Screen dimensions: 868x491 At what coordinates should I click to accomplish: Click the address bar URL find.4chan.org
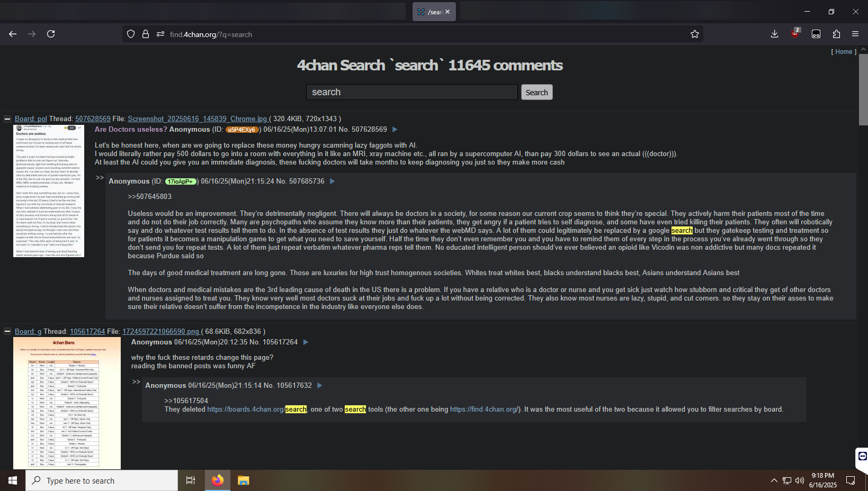pyautogui.click(x=211, y=34)
